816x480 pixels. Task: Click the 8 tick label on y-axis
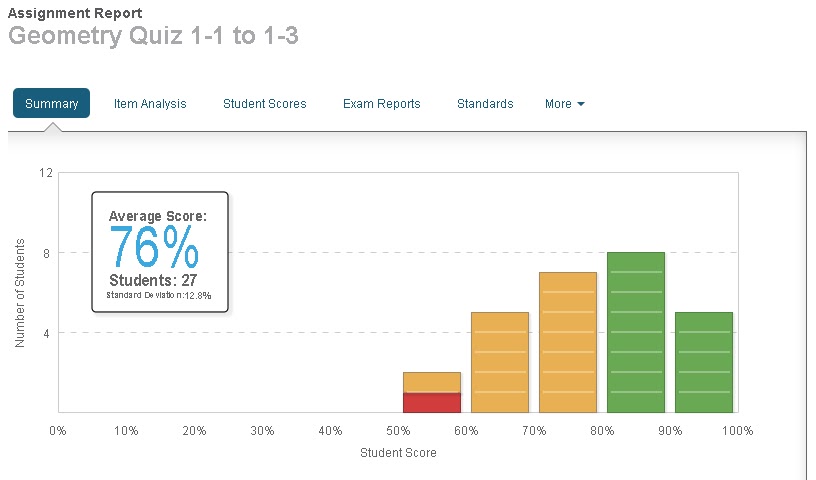click(46, 254)
